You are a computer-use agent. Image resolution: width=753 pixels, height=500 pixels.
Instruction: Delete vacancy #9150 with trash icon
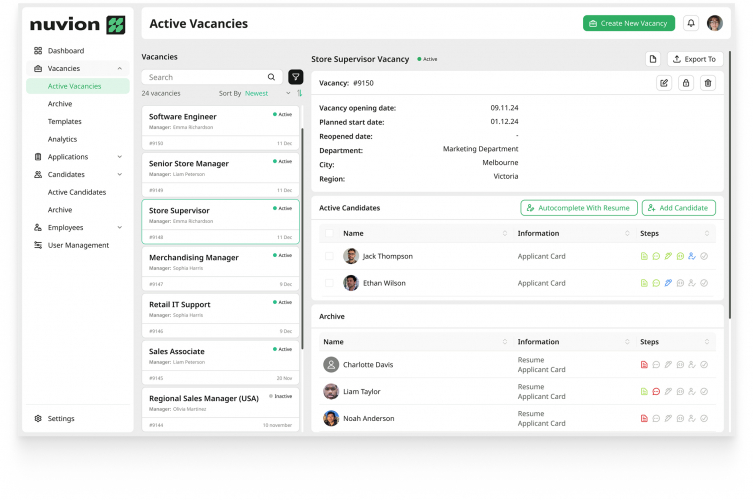click(708, 83)
